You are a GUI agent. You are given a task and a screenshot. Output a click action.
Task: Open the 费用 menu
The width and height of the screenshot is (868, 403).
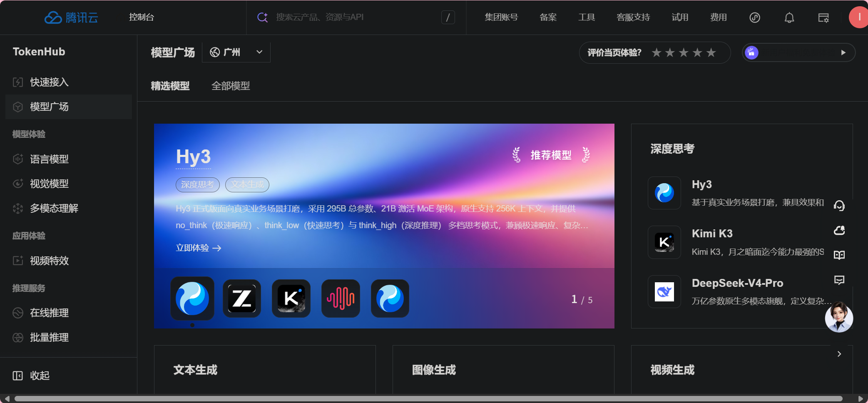click(719, 17)
